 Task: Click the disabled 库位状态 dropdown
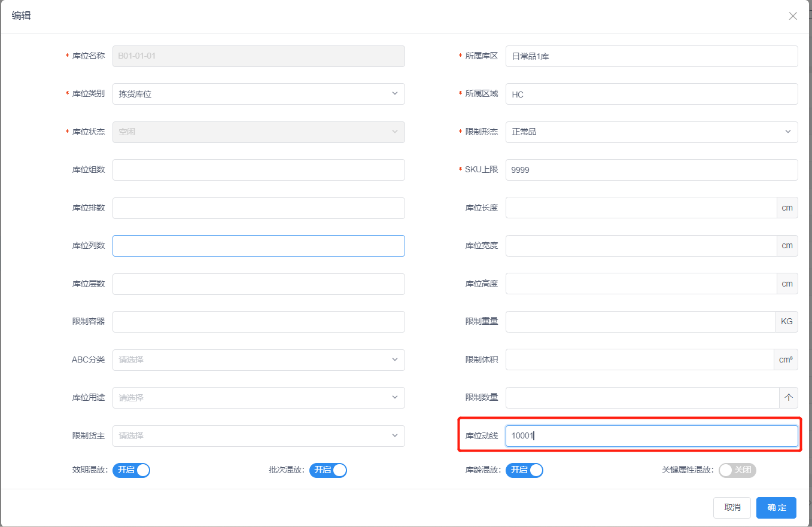point(258,132)
